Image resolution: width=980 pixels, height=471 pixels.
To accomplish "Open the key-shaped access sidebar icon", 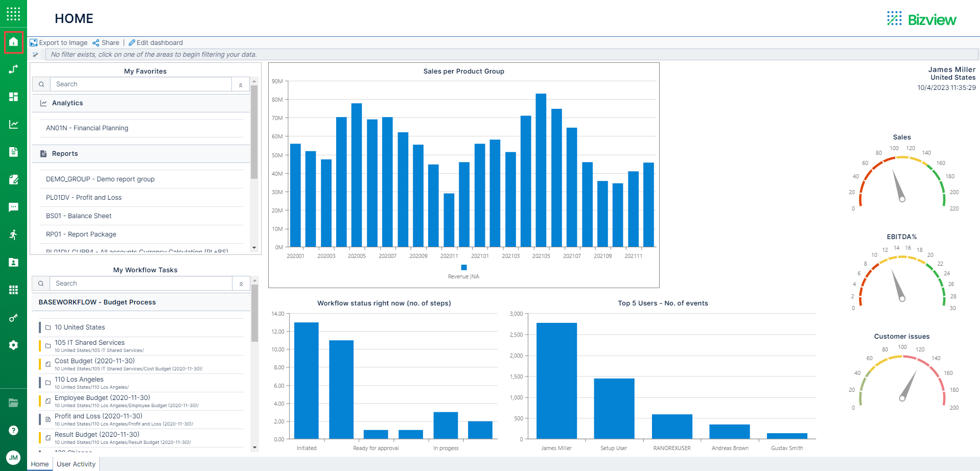I will 13,317.
